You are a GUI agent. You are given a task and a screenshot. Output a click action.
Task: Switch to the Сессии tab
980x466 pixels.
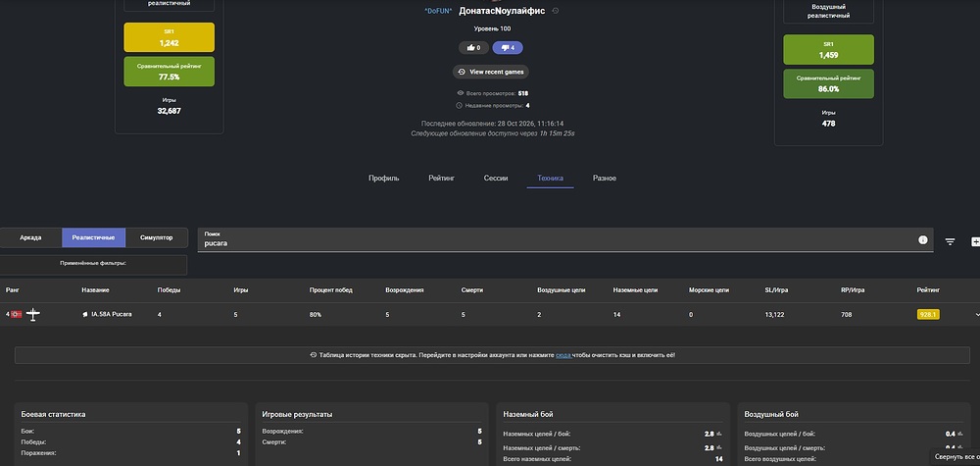point(496,179)
